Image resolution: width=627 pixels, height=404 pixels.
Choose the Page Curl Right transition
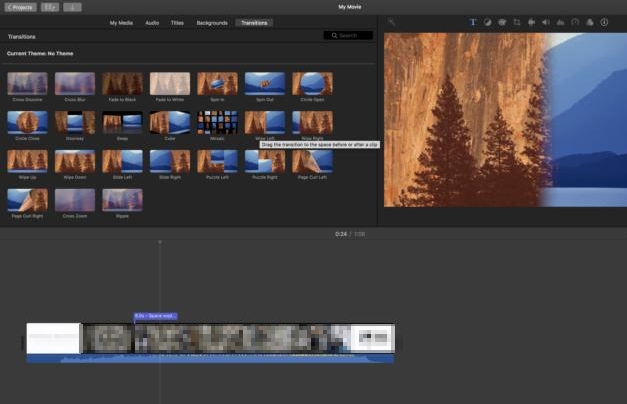point(27,200)
